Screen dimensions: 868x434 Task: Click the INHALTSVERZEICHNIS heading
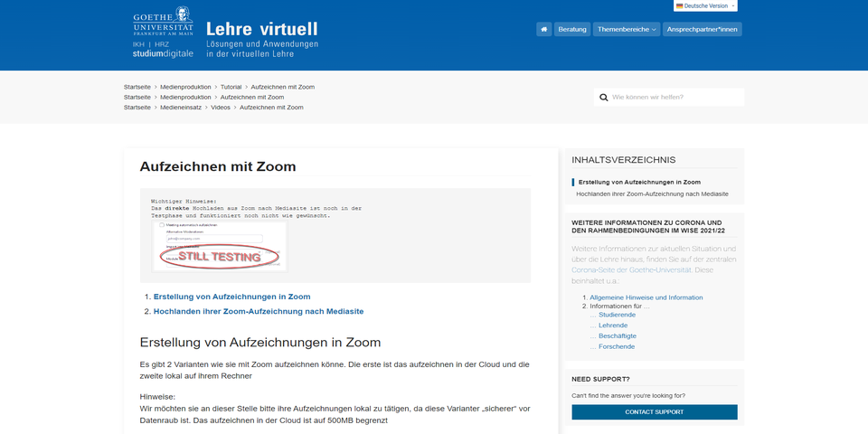pos(623,160)
